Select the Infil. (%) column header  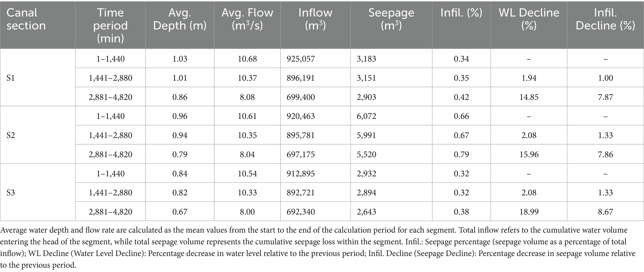[461, 13]
